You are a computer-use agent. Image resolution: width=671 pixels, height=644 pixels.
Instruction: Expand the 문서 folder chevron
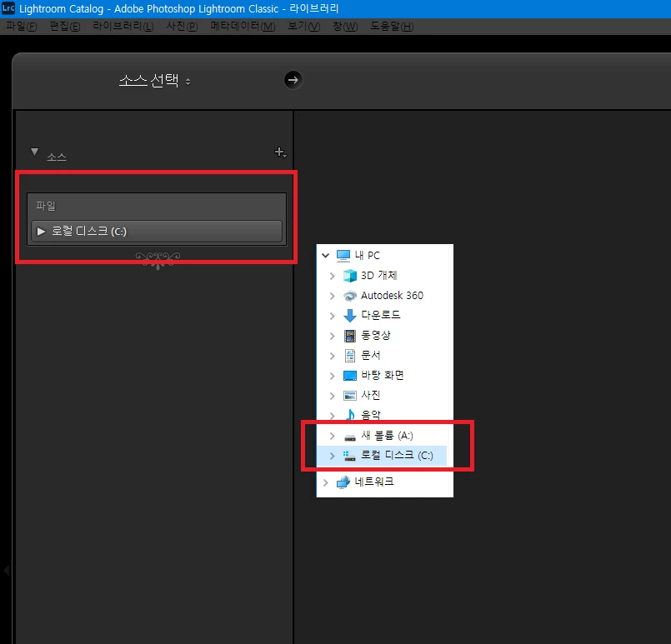(332, 356)
